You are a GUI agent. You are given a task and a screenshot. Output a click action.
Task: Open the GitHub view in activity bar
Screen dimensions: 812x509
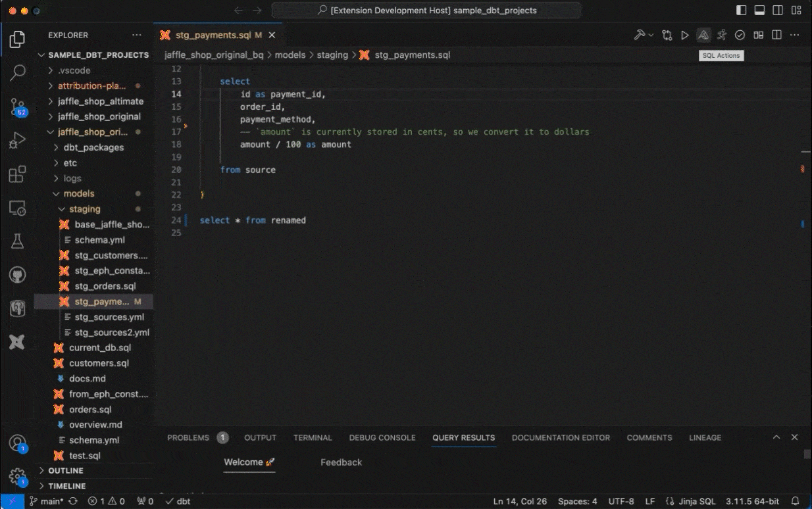pos(18,275)
